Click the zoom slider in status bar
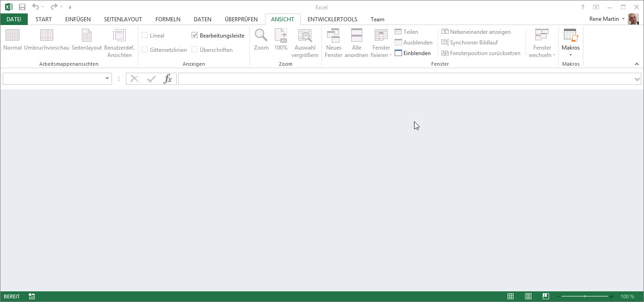The width and height of the screenshot is (644, 302). (x=585, y=296)
